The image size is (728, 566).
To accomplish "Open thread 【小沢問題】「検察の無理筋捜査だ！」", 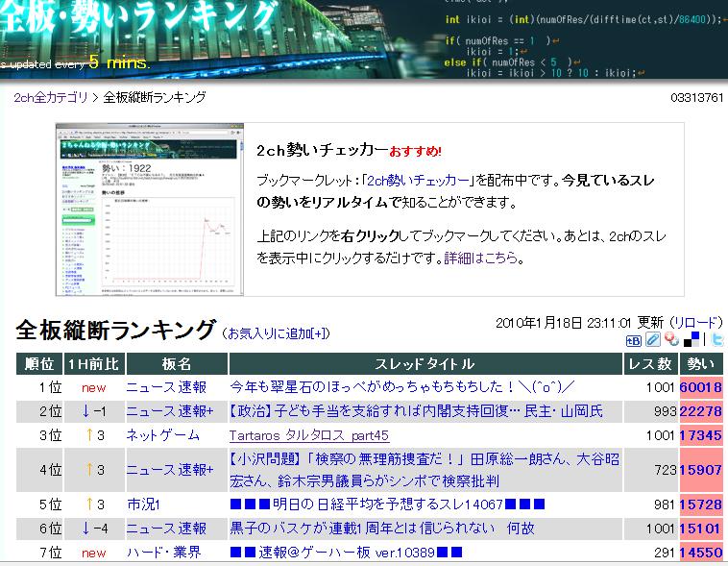I will pyautogui.click(x=425, y=470).
